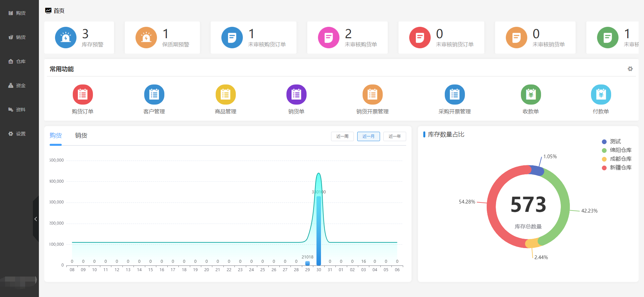This screenshot has height=297, width=644.
Task: Open 购货订单 shortcut icon
Action: tap(83, 95)
